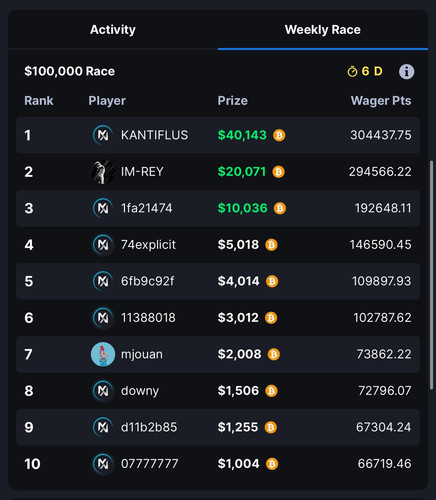The image size is (436, 500).
Task: Click the Prize column header
Action: pyautogui.click(x=233, y=100)
